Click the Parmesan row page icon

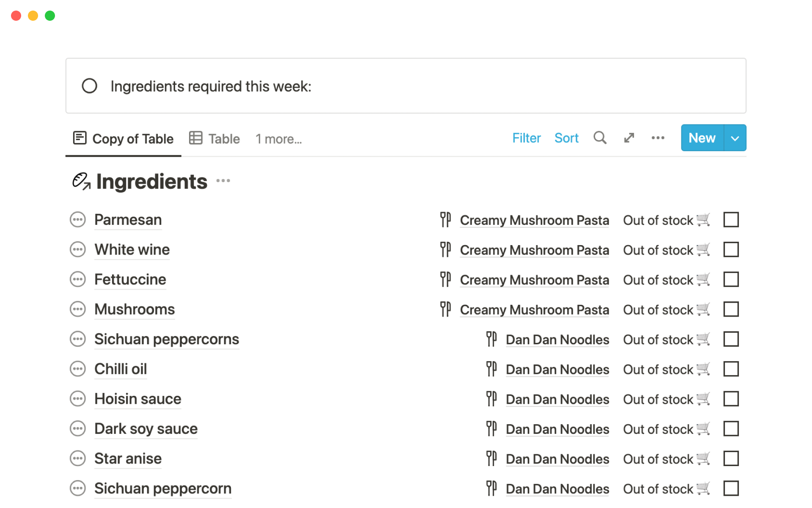(x=78, y=220)
